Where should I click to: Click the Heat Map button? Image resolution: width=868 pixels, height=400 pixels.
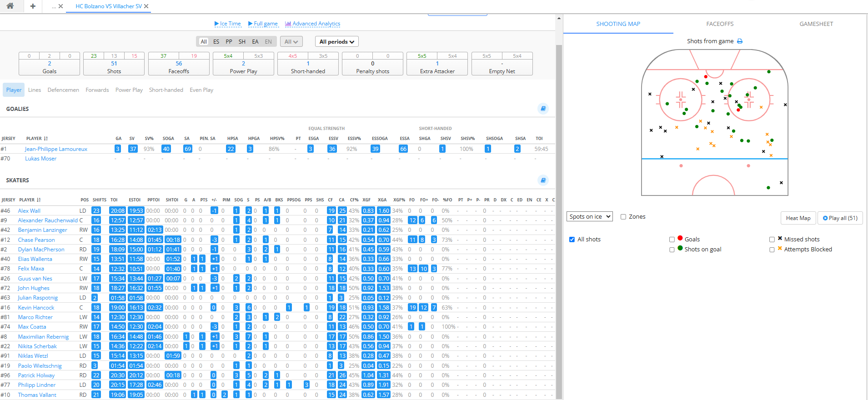(798, 218)
